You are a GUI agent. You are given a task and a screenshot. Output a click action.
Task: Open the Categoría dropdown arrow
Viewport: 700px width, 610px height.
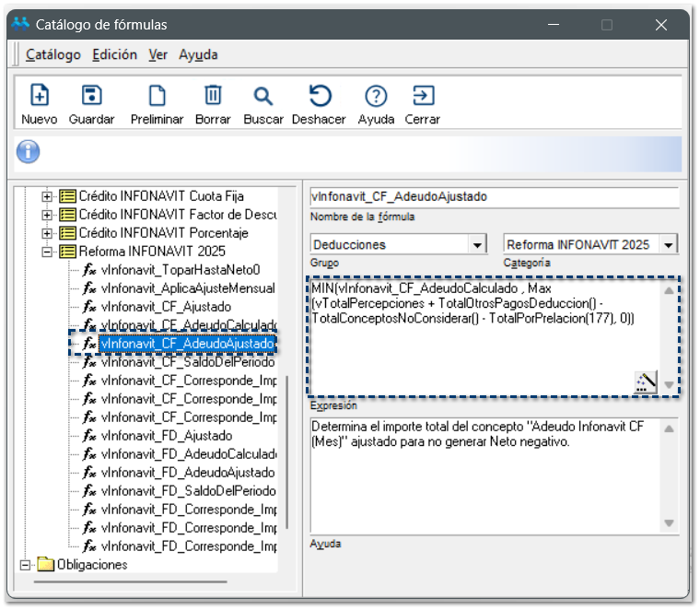coord(669,245)
